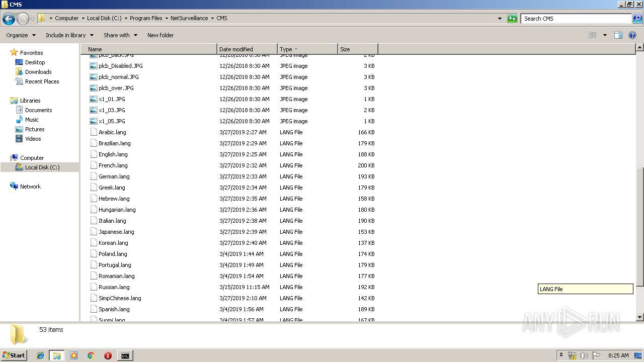The image size is (644, 362).
Task: Click the New folder button
Action: point(160,35)
